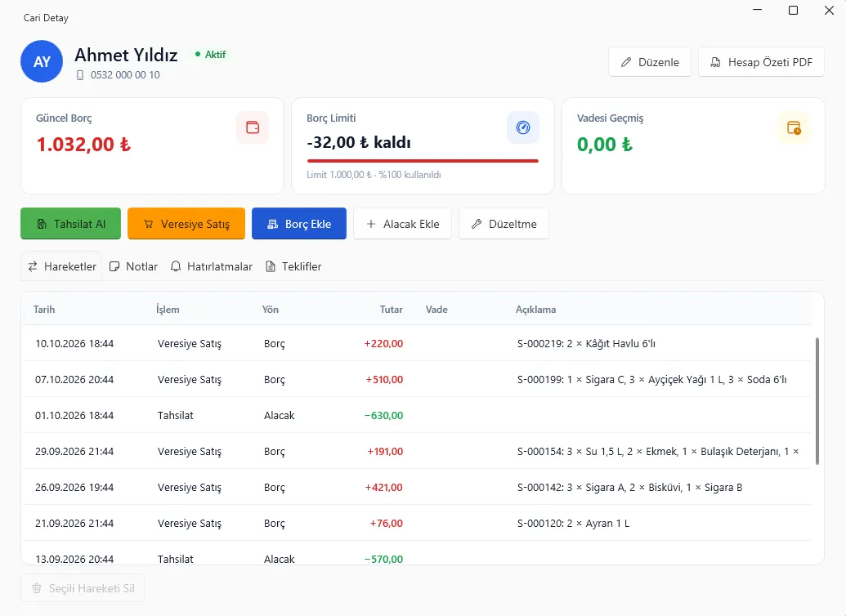
Task: Click the description starting with S-000142
Action: tap(629, 488)
